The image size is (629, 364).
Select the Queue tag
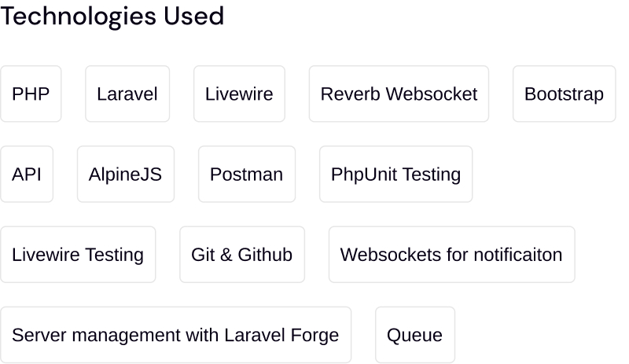[414, 335]
